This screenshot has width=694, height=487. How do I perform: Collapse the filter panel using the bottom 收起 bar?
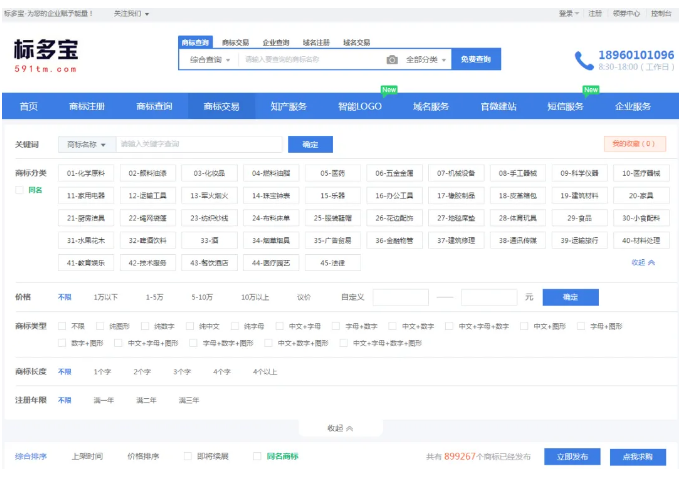(x=340, y=427)
